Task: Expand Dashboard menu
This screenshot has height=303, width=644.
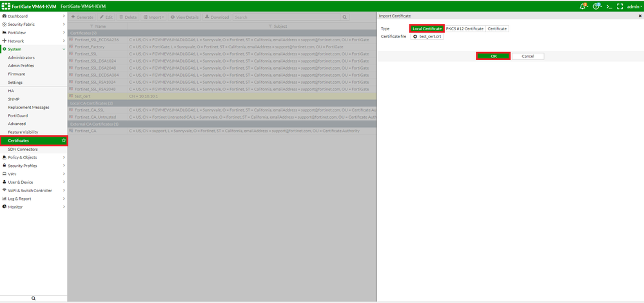Action: [x=34, y=16]
